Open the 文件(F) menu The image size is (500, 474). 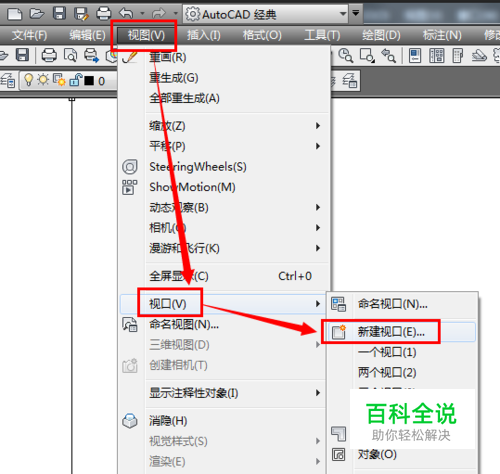(29, 35)
